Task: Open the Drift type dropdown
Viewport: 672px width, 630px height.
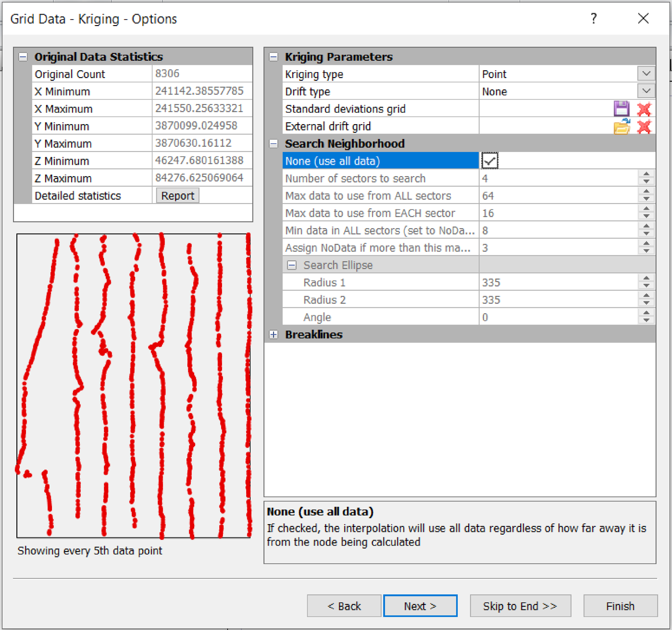Action: pos(646,91)
